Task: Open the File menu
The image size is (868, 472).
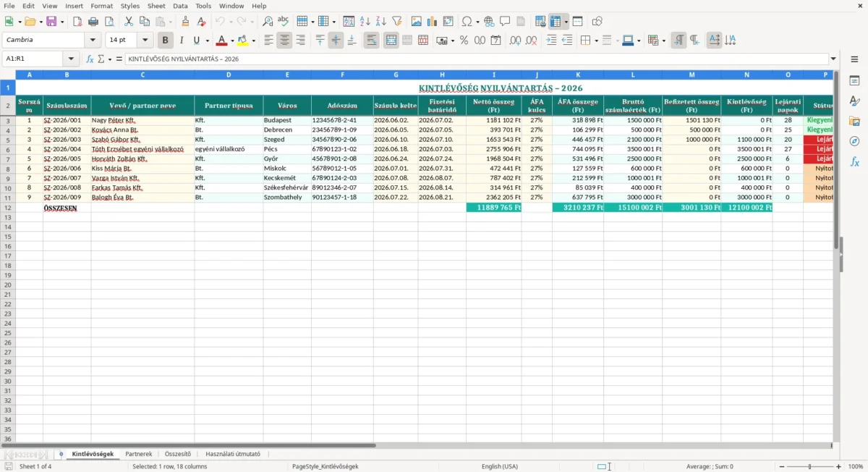Action: [9, 6]
